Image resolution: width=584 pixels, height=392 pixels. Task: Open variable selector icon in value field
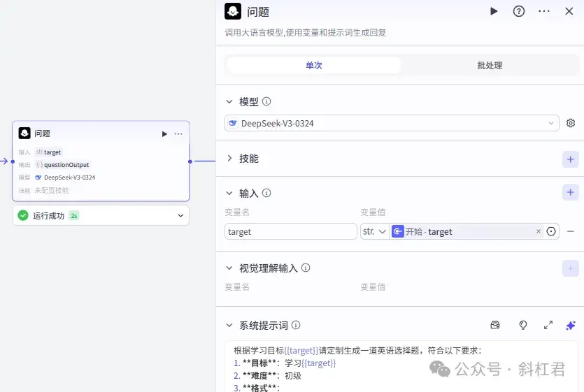click(551, 231)
